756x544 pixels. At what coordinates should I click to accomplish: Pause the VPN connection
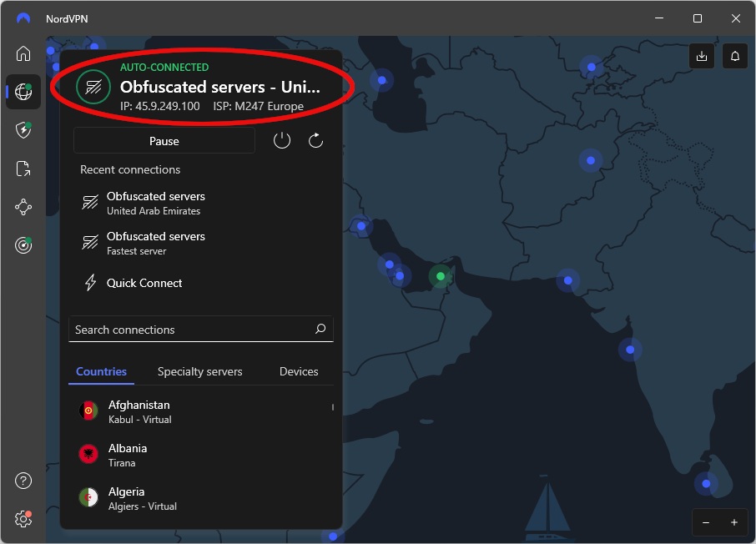tap(164, 141)
